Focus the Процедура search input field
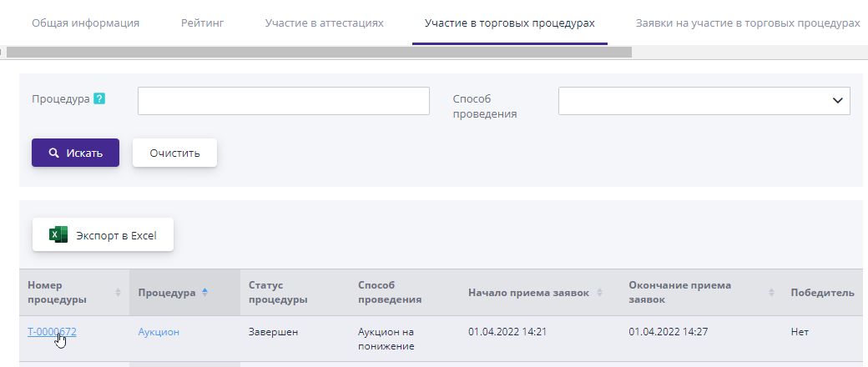The width and height of the screenshot is (868, 367). click(x=283, y=101)
